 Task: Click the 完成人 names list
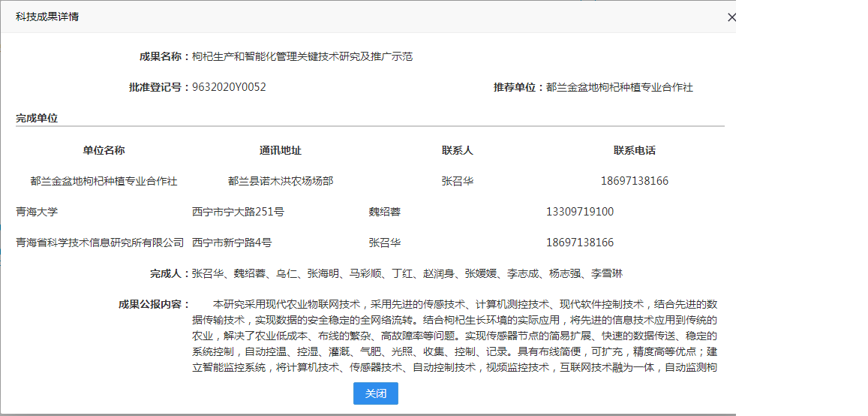pos(407,273)
